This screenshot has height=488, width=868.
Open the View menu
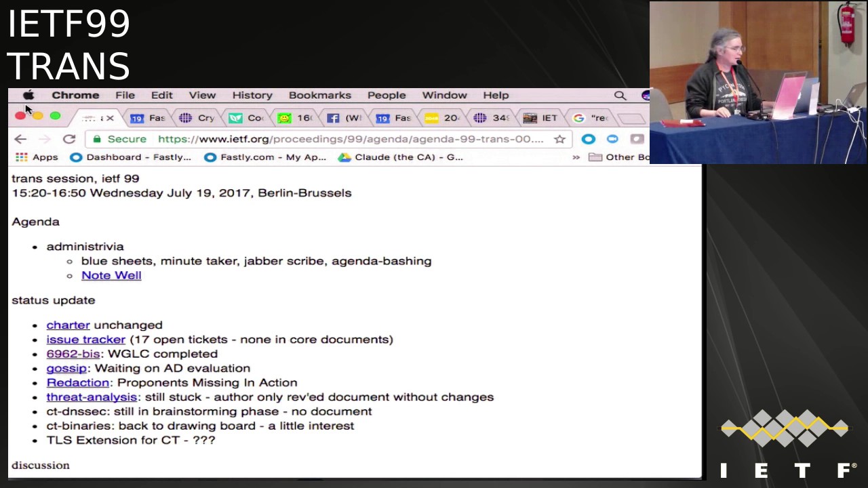(x=202, y=96)
